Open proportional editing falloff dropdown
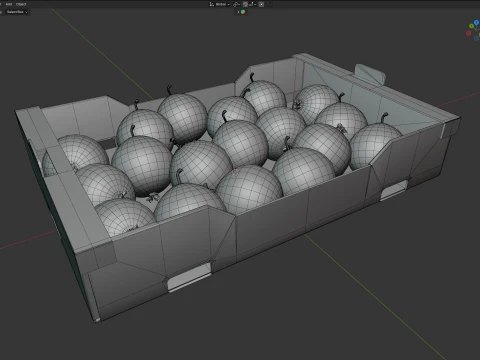 point(268,4)
